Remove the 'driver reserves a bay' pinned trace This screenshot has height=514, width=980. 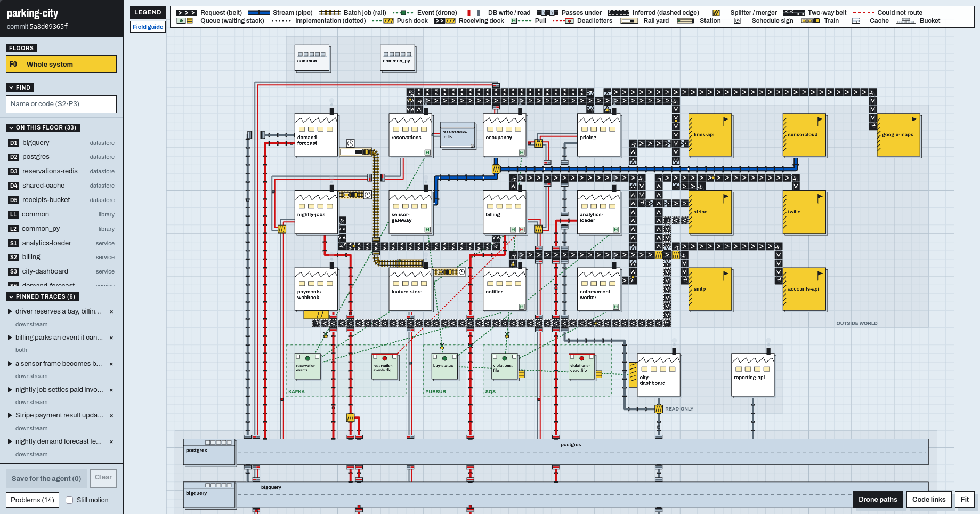tap(111, 312)
